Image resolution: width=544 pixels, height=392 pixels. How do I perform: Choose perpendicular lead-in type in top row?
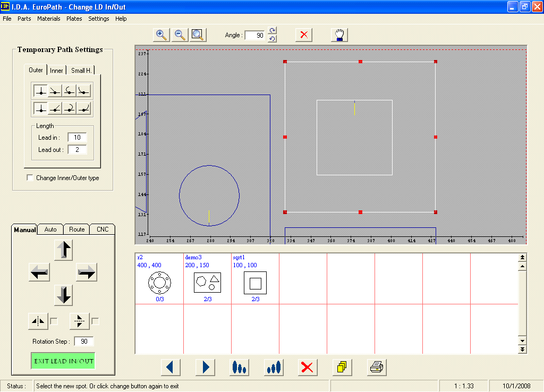[40, 90]
